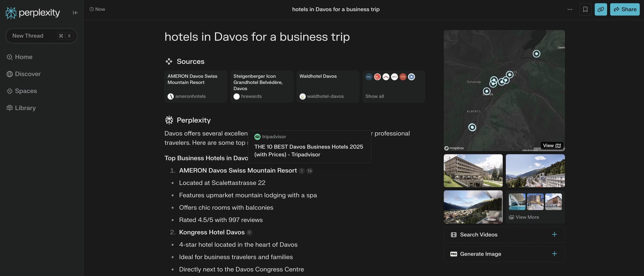644x276 pixels.
Task: Start a New Thread
Action: [41, 36]
